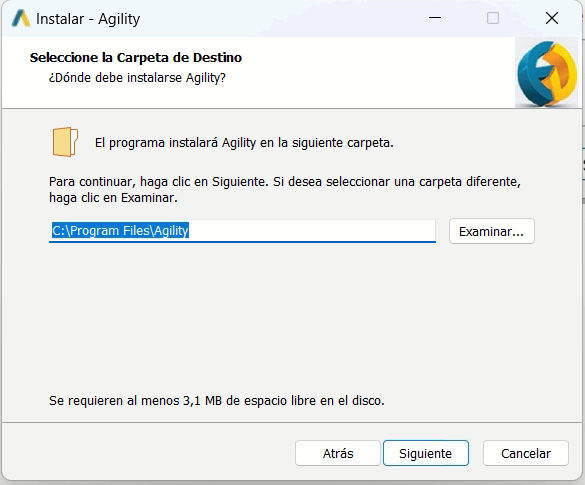Click the Instalar - Agility window title

click(88, 19)
